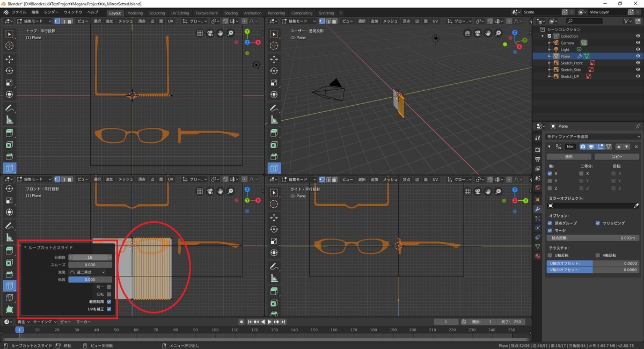Viewport: 644px width, 349px height.
Task: Collapse the Mirror modifier panel
Action: point(549,147)
